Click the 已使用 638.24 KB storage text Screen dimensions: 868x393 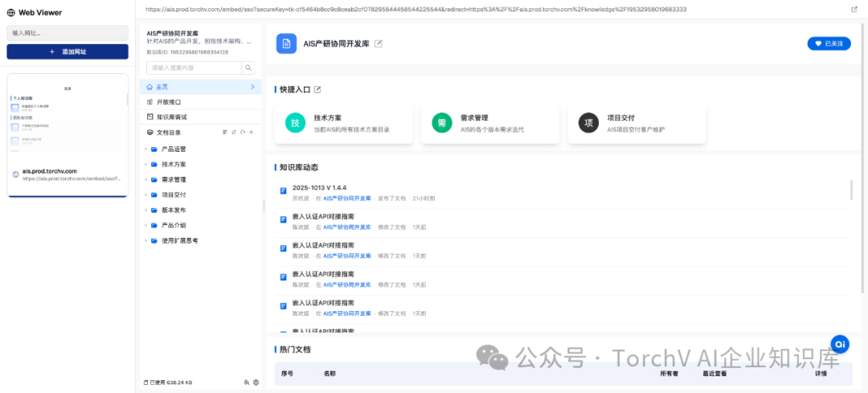tap(171, 383)
